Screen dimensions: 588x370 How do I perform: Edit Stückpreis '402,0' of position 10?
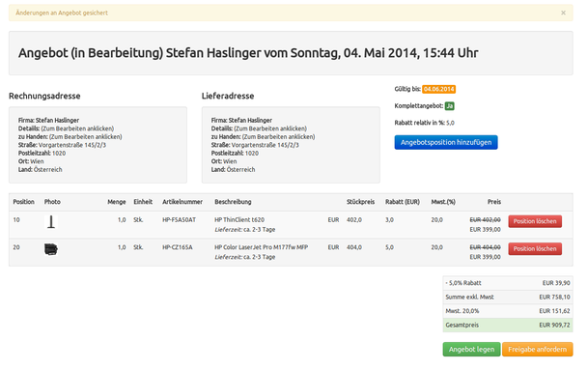[x=354, y=220]
